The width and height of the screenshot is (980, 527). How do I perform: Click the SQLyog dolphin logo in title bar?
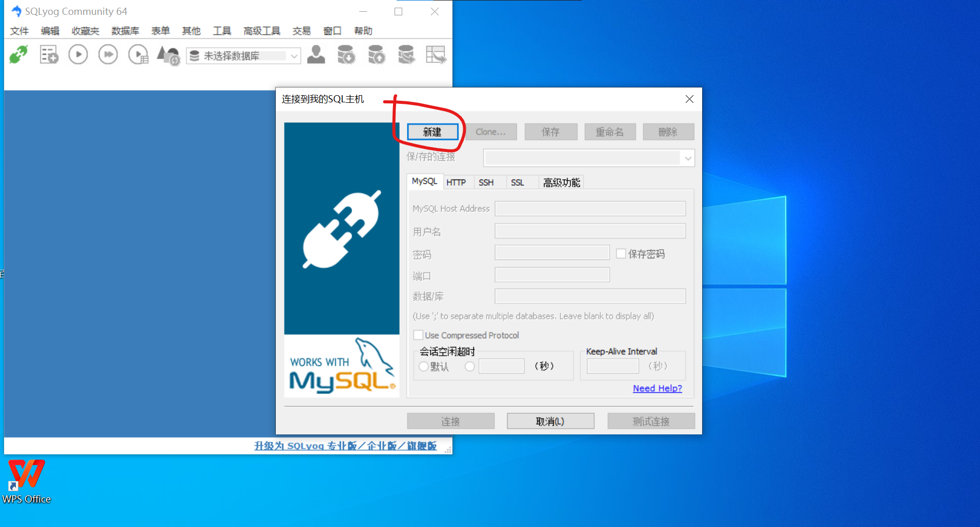click(16, 11)
